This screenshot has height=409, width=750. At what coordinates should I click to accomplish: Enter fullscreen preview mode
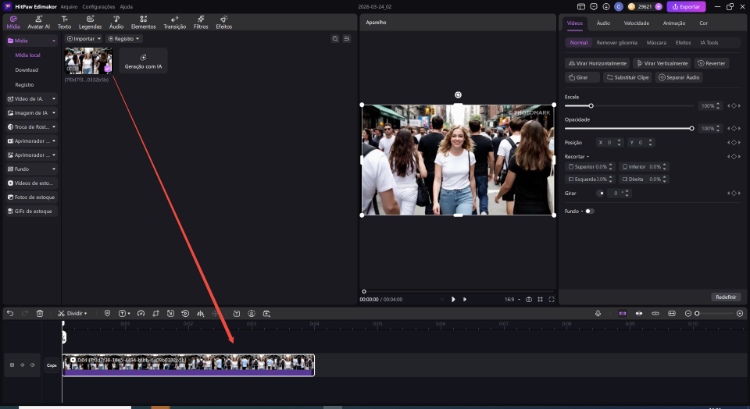coord(551,299)
